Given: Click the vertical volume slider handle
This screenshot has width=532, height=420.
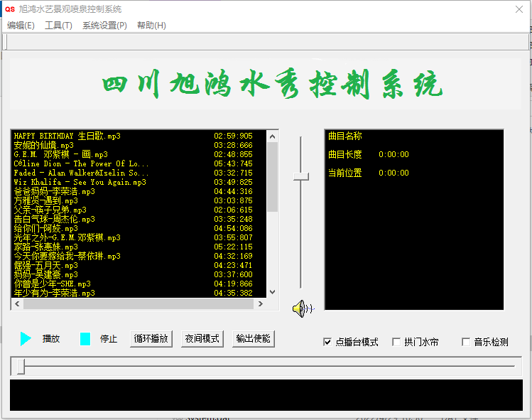Looking at the screenshot, I should (x=301, y=176).
